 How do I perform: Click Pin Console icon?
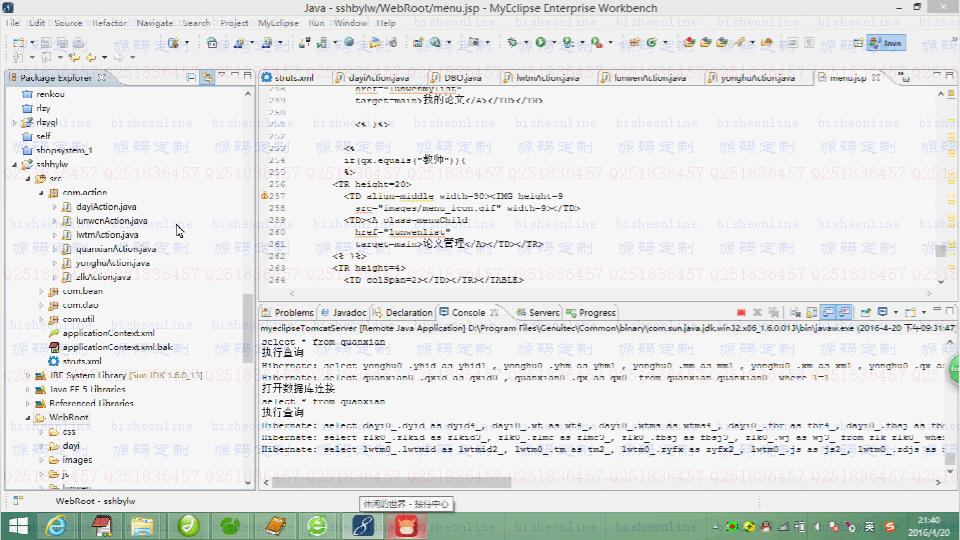866,312
